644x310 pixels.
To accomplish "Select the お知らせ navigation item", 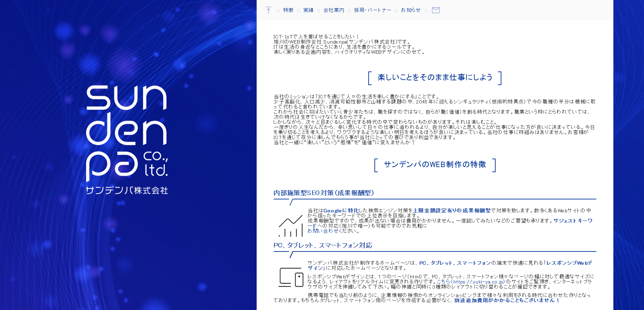I will coord(410,10).
